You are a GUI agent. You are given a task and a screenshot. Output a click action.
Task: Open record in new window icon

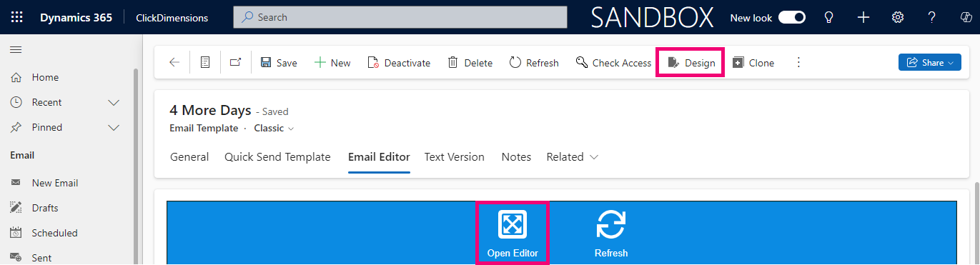pyautogui.click(x=235, y=63)
